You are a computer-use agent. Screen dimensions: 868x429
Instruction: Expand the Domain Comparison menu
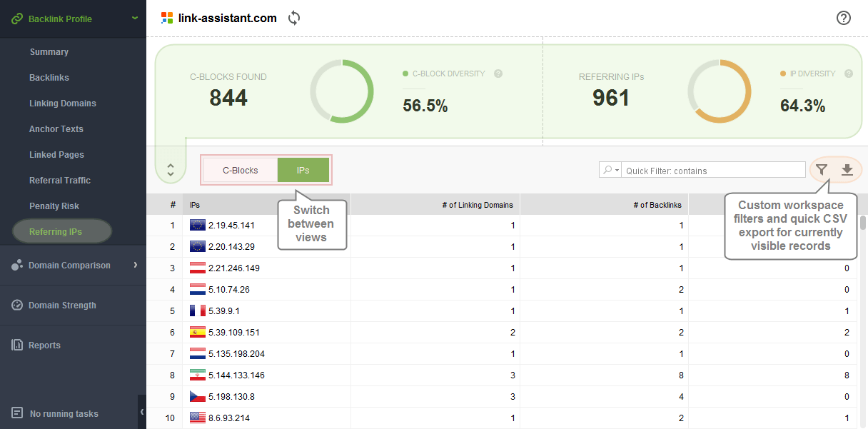pos(135,266)
